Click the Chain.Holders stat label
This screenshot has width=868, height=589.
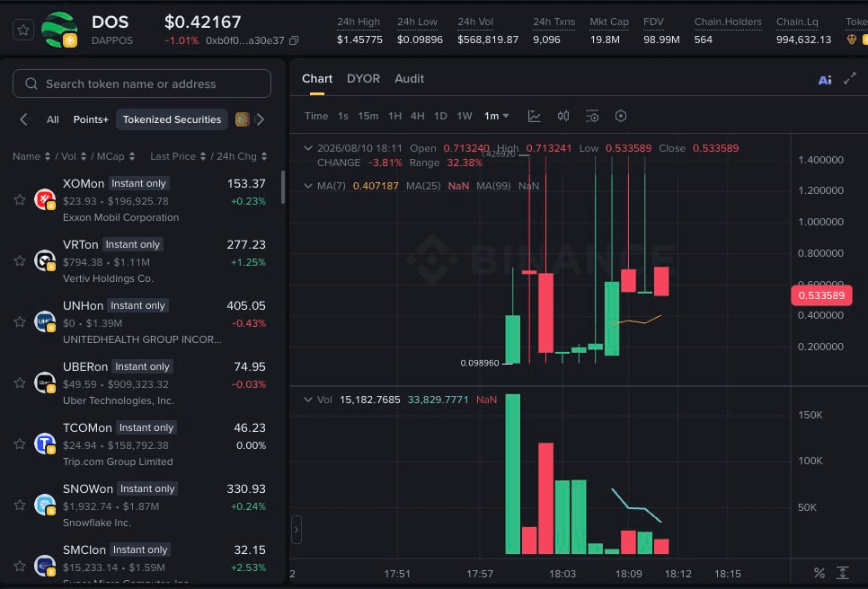pos(728,22)
